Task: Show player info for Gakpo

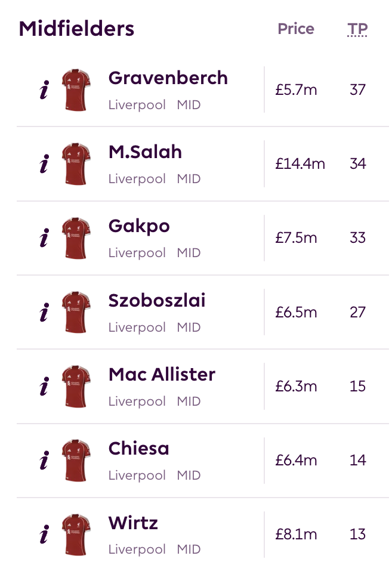Action: 44,239
